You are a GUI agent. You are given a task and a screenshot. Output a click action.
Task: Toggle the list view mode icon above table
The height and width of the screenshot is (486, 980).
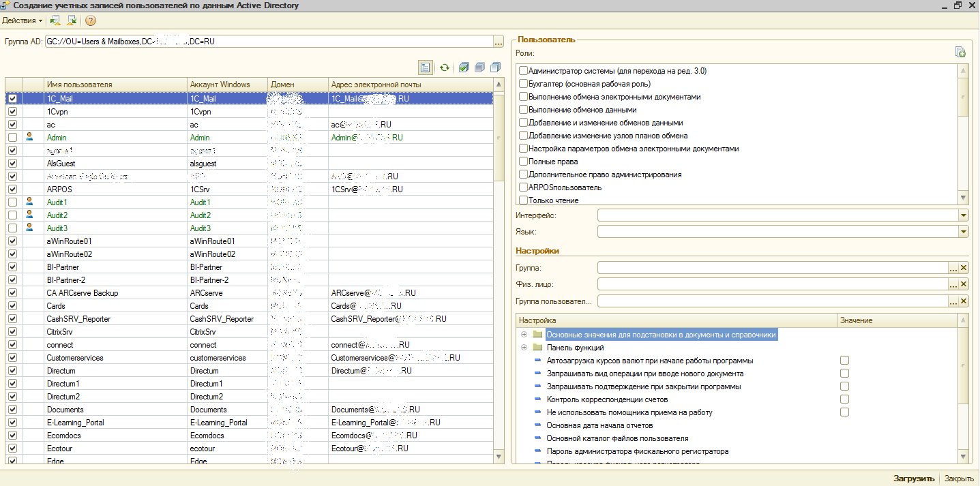(x=426, y=67)
